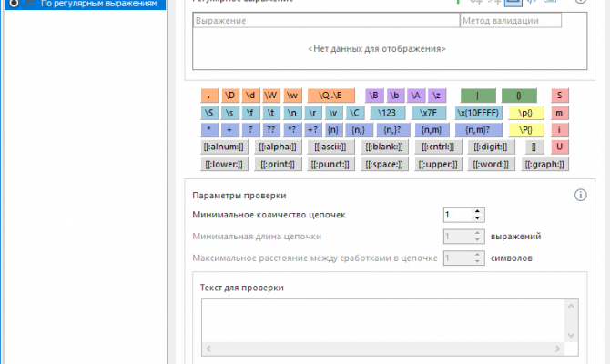Insert \x{10FFFF} Unicode code token
Image resolution: width=610 pixels, height=364 pixels.
(x=478, y=113)
